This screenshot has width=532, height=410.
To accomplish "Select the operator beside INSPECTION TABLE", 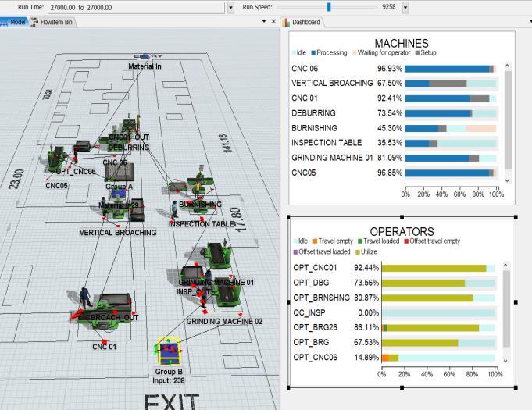I will pyautogui.click(x=174, y=209).
